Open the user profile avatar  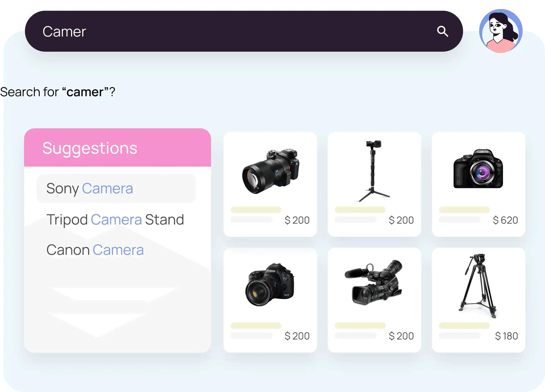pyautogui.click(x=500, y=31)
